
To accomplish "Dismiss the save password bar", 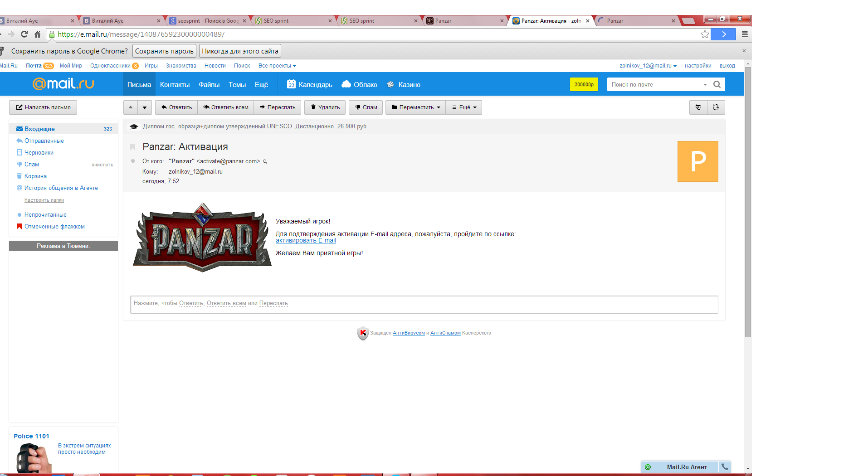I will click(x=744, y=51).
